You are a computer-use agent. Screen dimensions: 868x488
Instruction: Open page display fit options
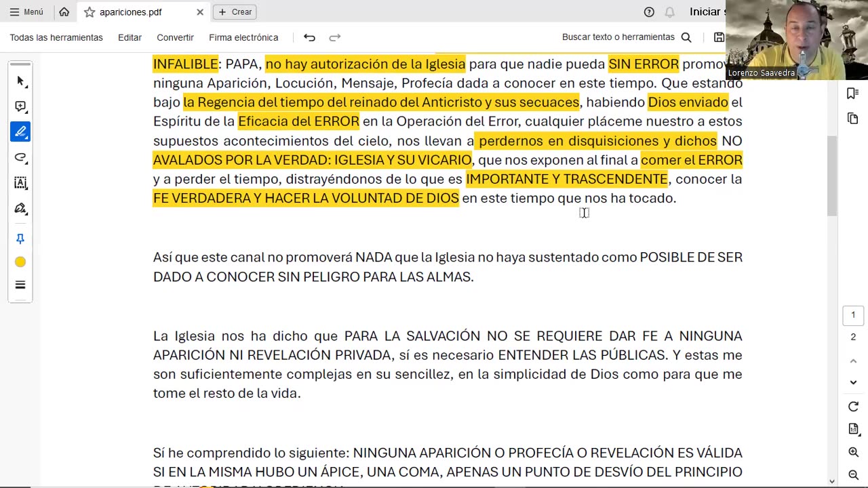click(x=853, y=429)
